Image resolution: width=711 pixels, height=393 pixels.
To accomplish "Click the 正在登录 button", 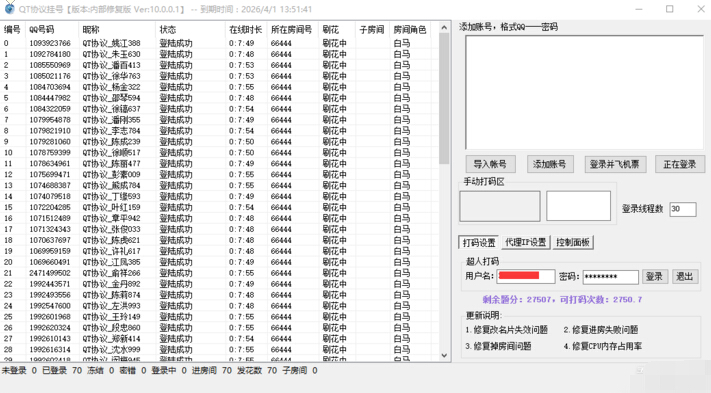I will coord(680,164).
